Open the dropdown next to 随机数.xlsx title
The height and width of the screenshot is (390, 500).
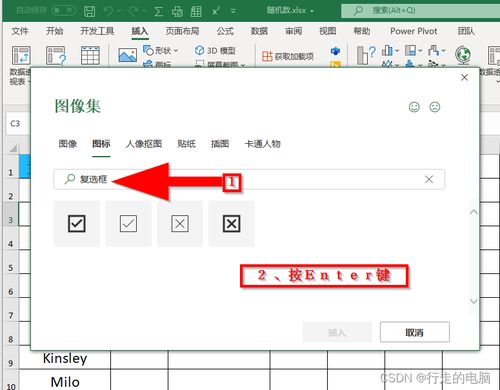pyautogui.click(x=312, y=11)
